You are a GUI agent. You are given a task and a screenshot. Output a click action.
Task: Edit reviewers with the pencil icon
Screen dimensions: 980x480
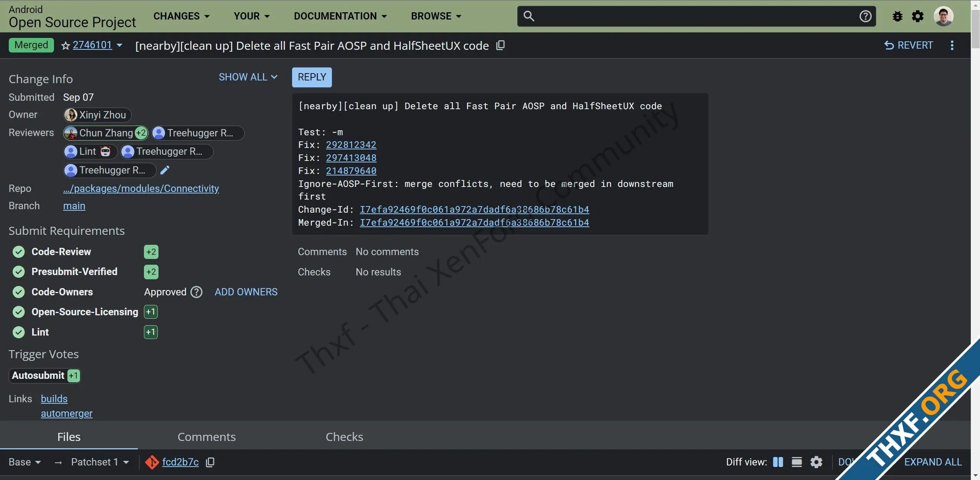[x=165, y=170]
